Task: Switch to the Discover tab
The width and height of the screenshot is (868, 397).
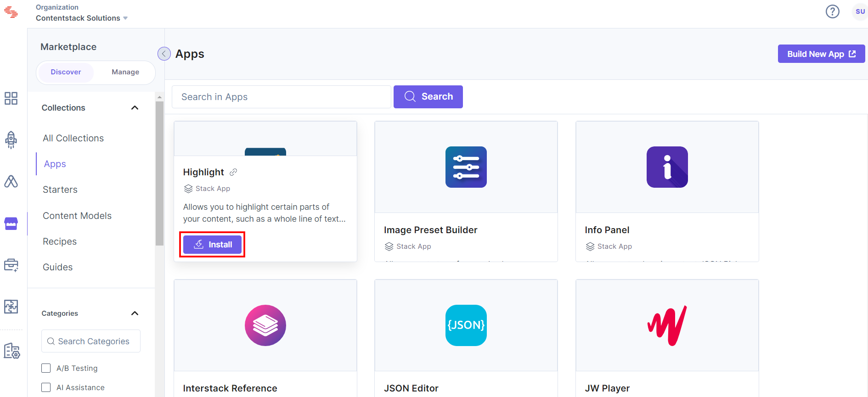Action: (66, 72)
